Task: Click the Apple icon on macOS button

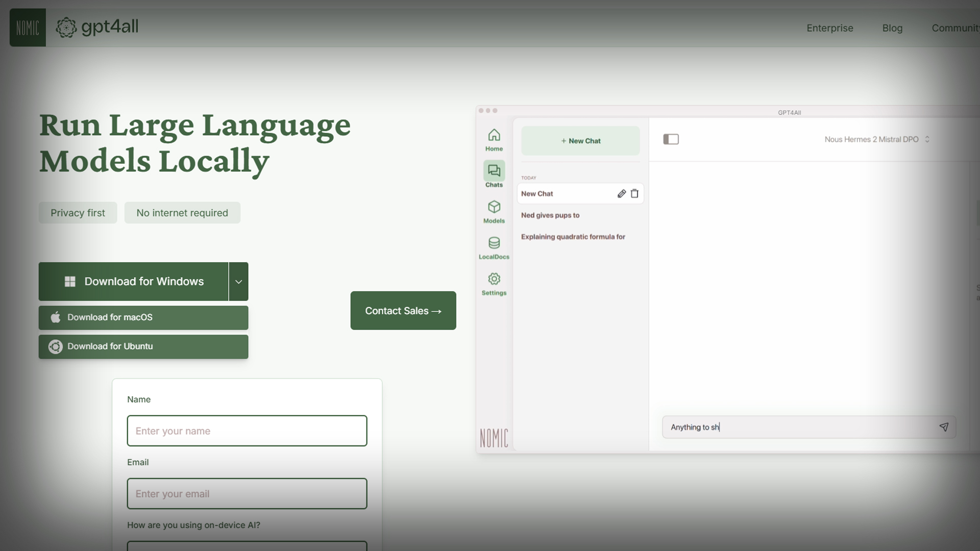Action: pyautogui.click(x=56, y=317)
